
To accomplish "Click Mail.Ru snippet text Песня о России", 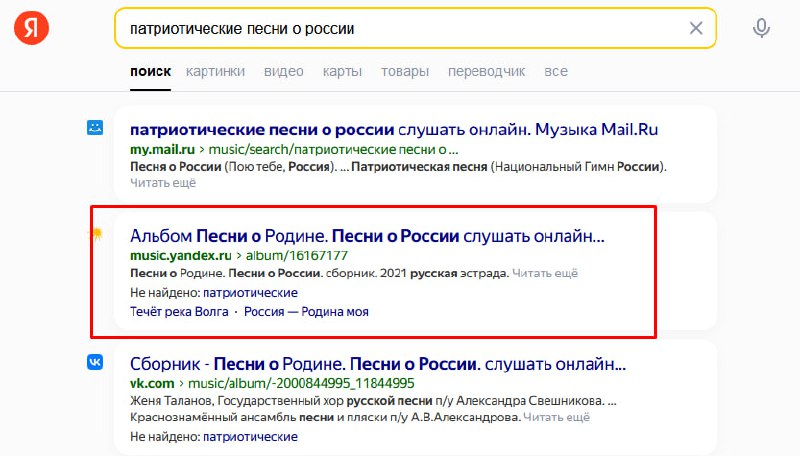I will (x=176, y=167).
